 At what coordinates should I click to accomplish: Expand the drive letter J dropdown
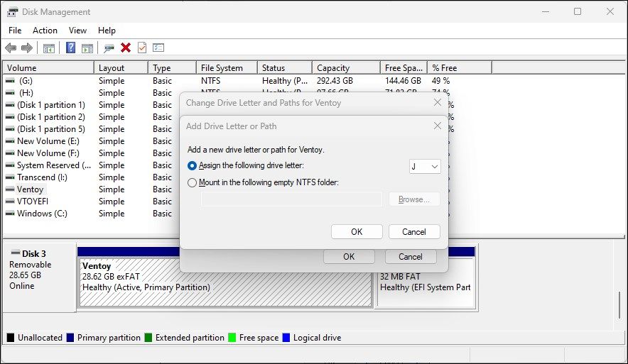click(x=426, y=166)
